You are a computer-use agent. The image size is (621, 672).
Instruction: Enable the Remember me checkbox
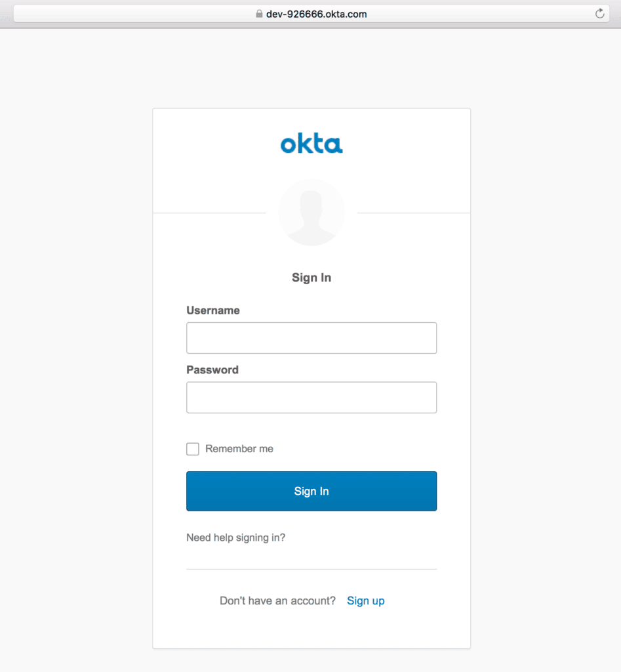pyautogui.click(x=193, y=449)
